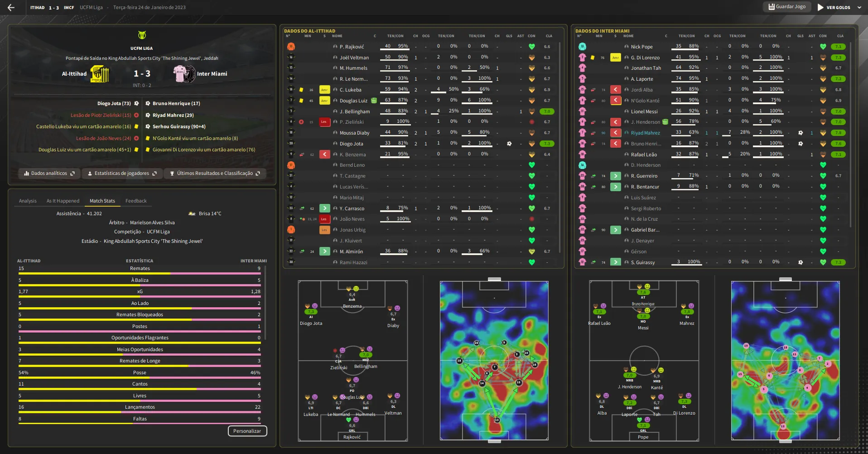Click the match stats panel scrollbar
The image size is (868, 454).
[x=265, y=303]
